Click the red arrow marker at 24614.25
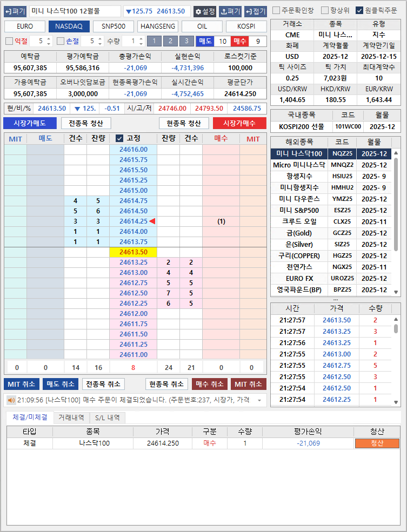 click(x=152, y=221)
